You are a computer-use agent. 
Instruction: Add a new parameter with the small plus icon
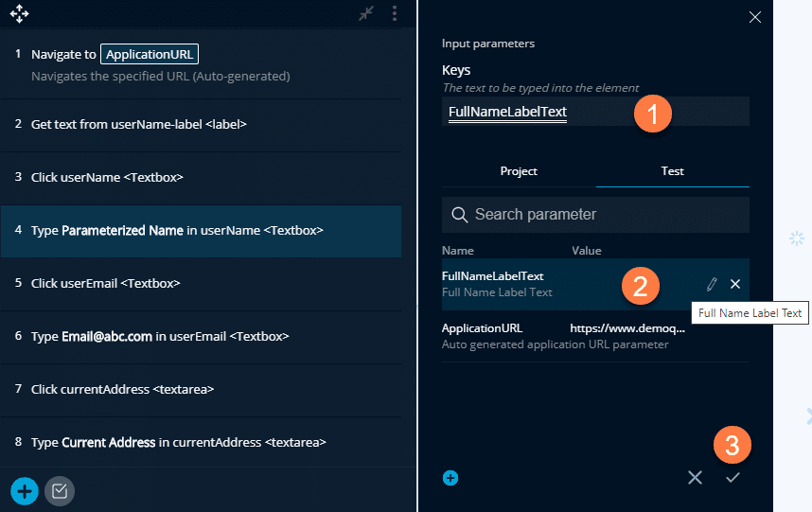point(450,478)
